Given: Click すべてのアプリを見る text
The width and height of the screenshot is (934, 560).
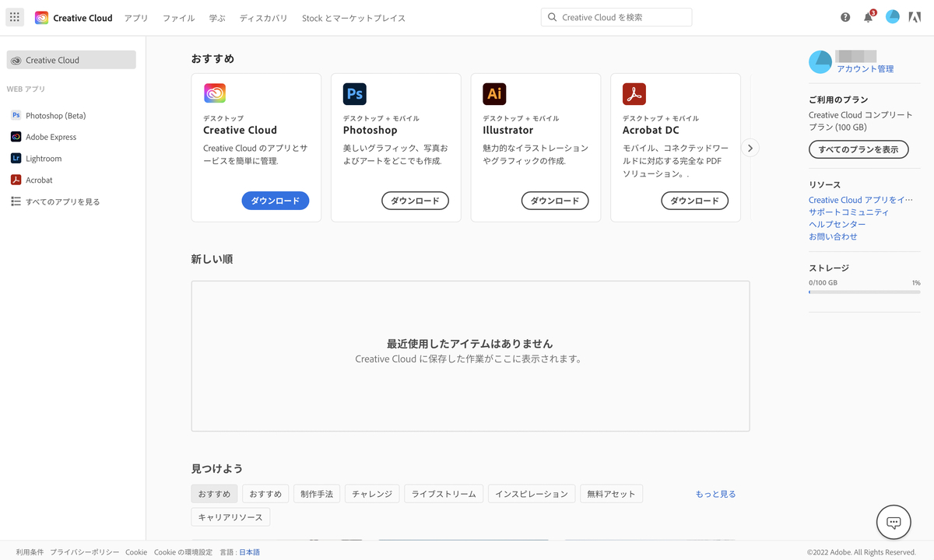Looking at the screenshot, I should 62,201.
